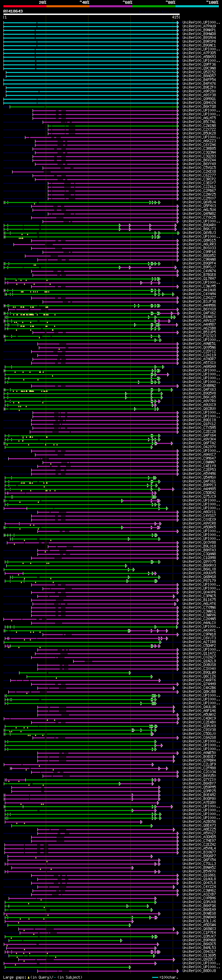
Task: Select hit UniRef100_Q9FF36
Action: (199, 64)
